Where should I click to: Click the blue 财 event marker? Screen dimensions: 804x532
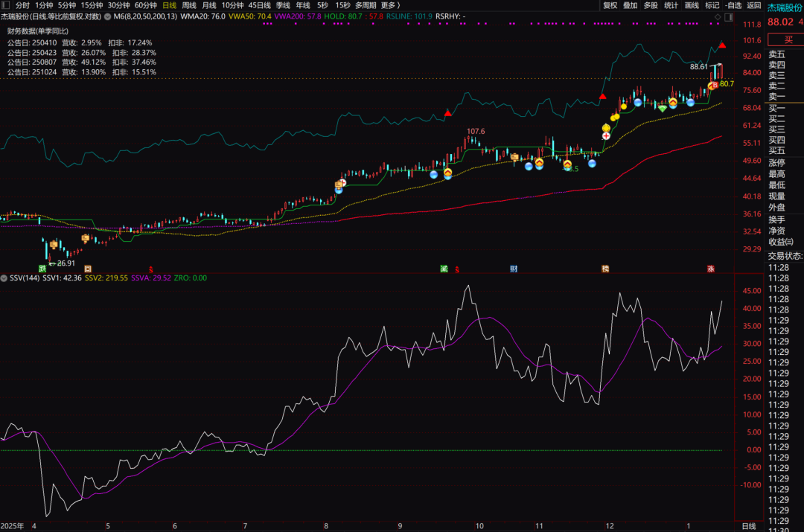[513, 269]
